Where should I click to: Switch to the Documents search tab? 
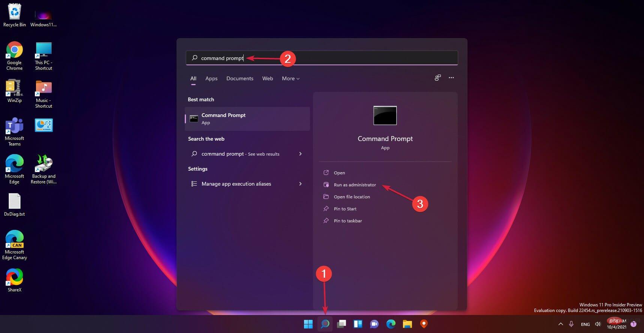[x=240, y=78]
